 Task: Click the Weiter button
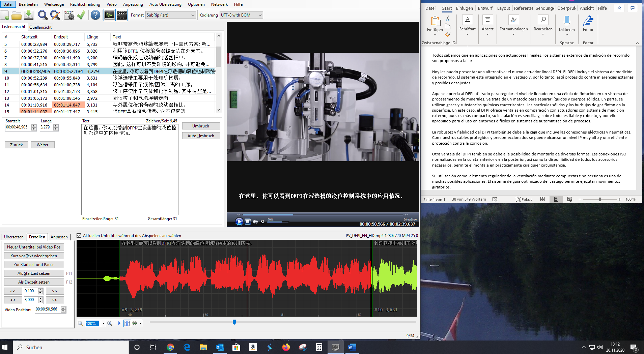(43, 145)
